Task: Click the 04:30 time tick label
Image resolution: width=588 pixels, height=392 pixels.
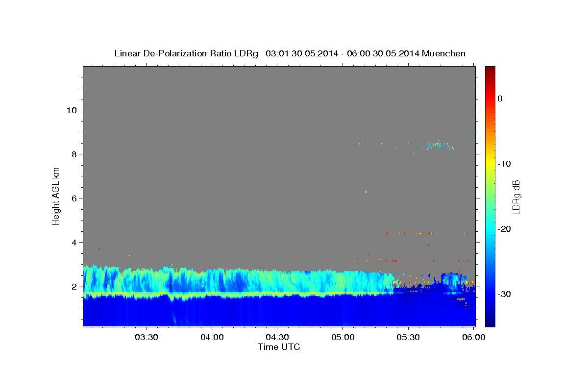Action: pos(277,338)
